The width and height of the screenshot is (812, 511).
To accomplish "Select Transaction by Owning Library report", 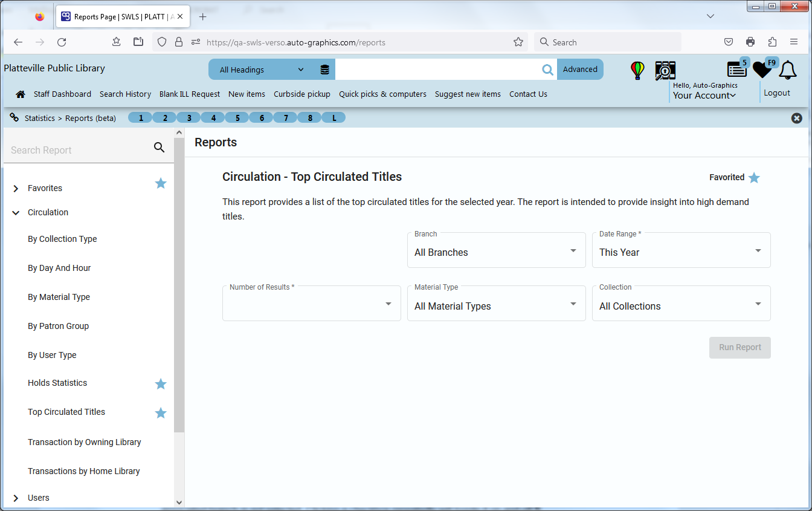I will (x=85, y=442).
